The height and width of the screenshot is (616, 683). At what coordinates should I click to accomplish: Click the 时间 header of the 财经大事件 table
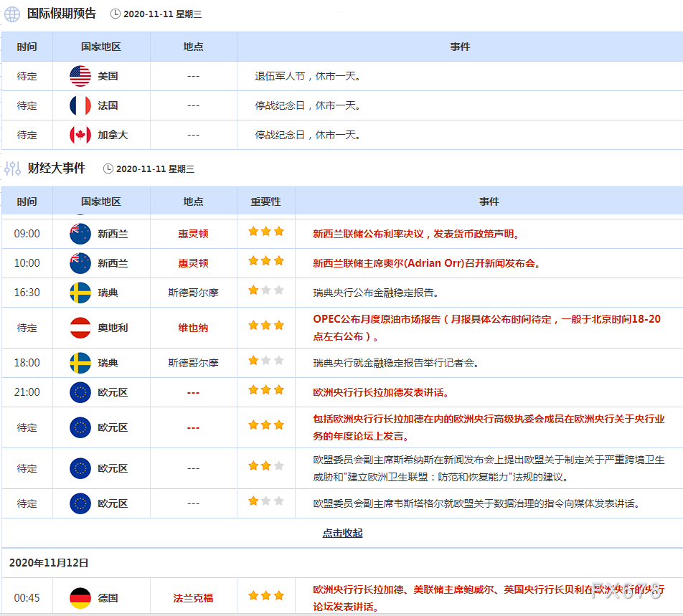click(x=27, y=202)
